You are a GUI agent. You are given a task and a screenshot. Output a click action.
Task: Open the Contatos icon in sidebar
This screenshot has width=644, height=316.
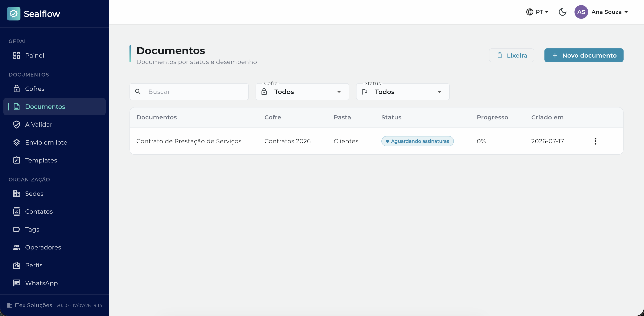click(16, 212)
